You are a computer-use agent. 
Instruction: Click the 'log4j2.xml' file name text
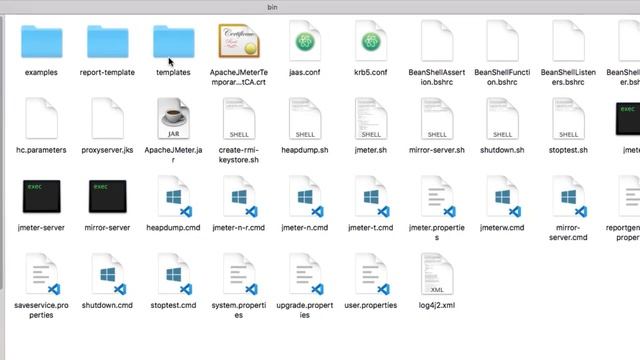point(437,305)
